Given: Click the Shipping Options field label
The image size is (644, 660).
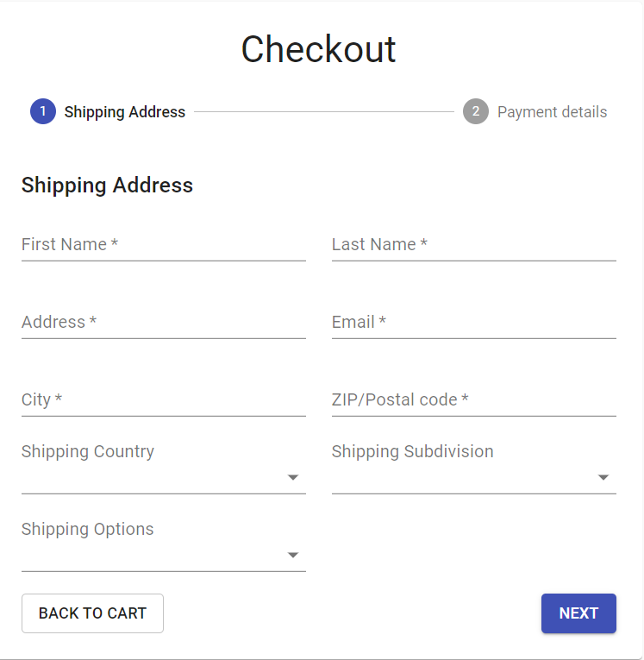Looking at the screenshot, I should pyautogui.click(x=88, y=530).
